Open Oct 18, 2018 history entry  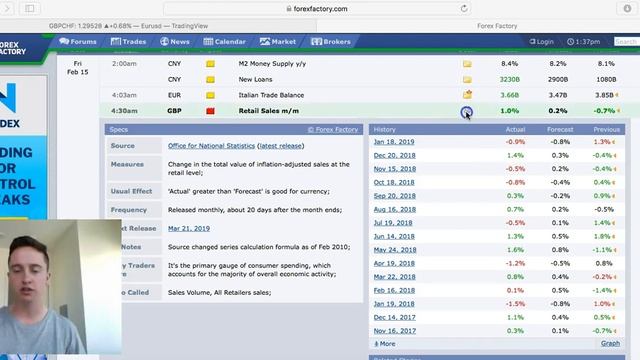coord(394,182)
